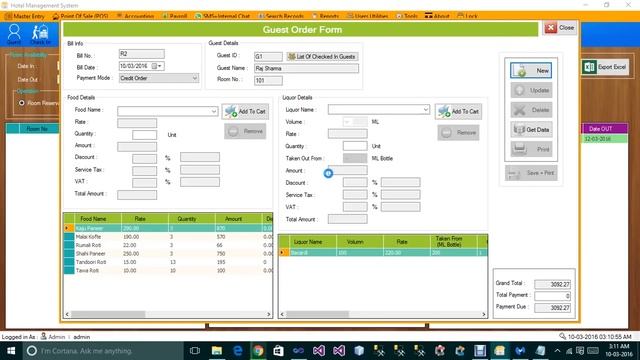
Task: Open File Explorer from the taskbar
Action: pyautogui.click(x=217, y=351)
